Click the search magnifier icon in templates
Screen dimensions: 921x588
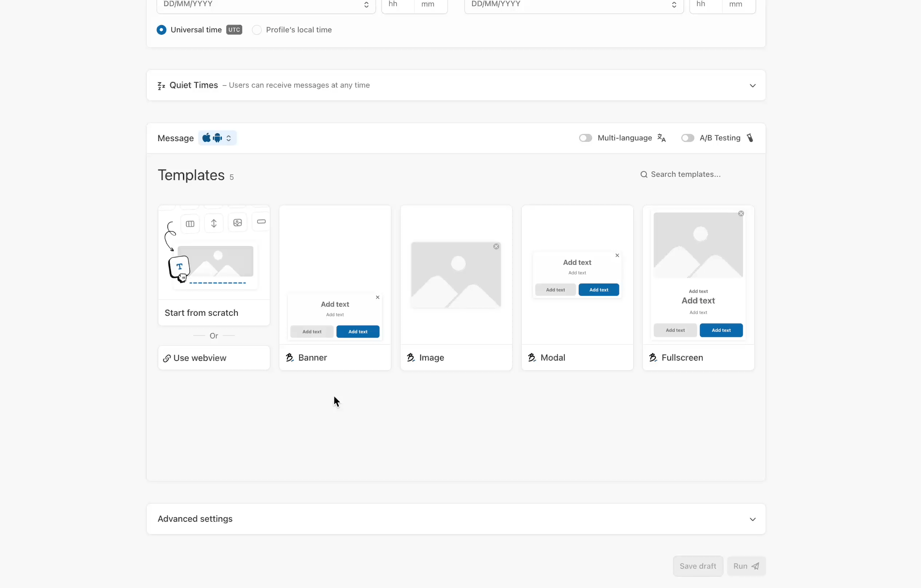644,174
